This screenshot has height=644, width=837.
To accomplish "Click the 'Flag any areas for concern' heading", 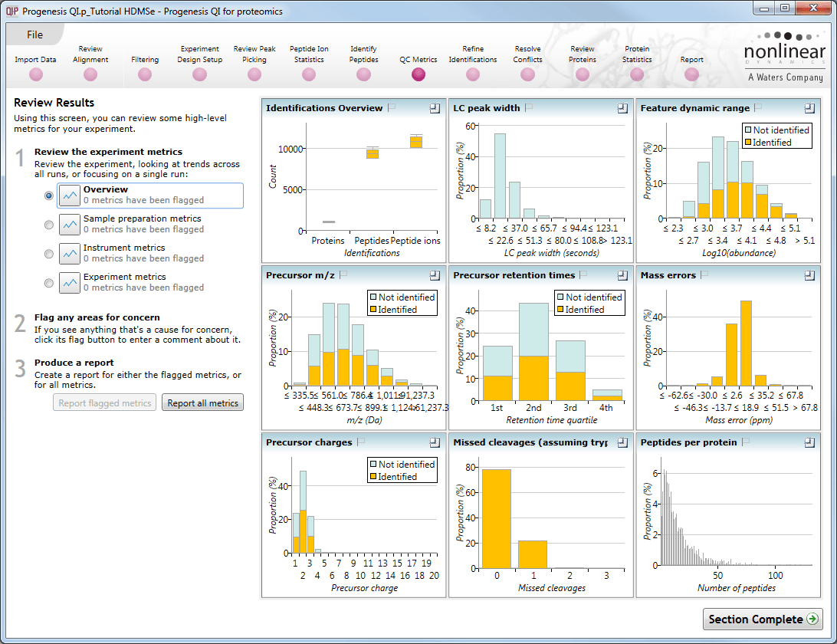I will pyautogui.click(x=97, y=317).
